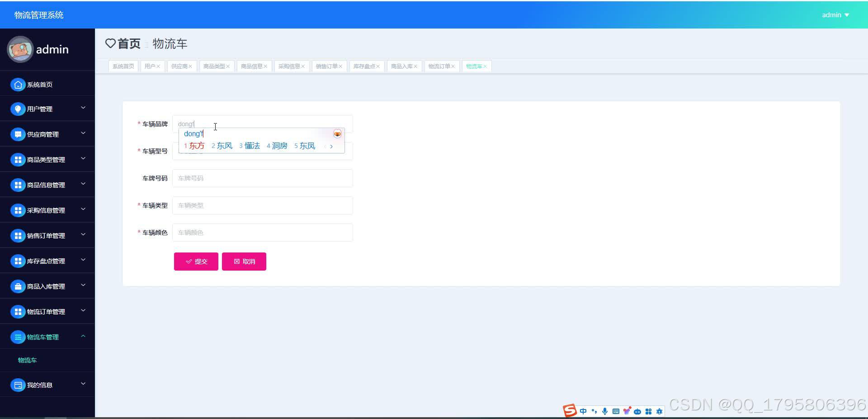The image size is (868, 419).
Task: Click the 物流车管理 list icon
Action: [18, 337]
